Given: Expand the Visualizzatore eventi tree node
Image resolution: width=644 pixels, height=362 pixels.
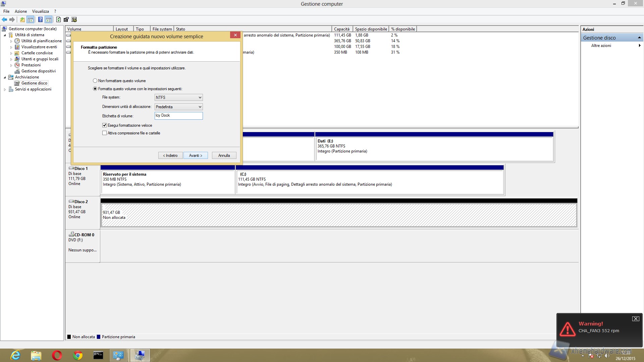Looking at the screenshot, I should point(11,47).
